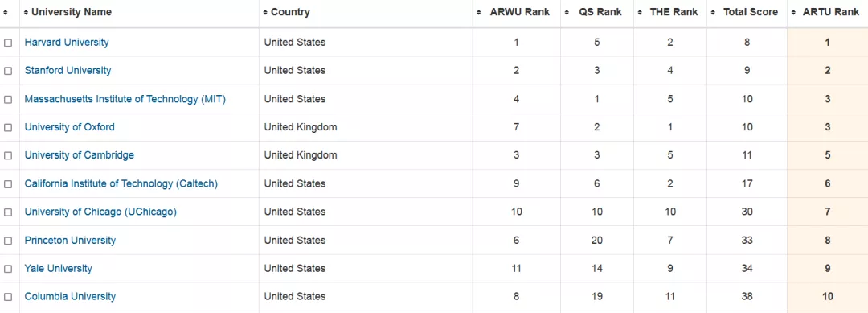Click the Harvard University link
This screenshot has height=313, width=868.
[x=67, y=43]
